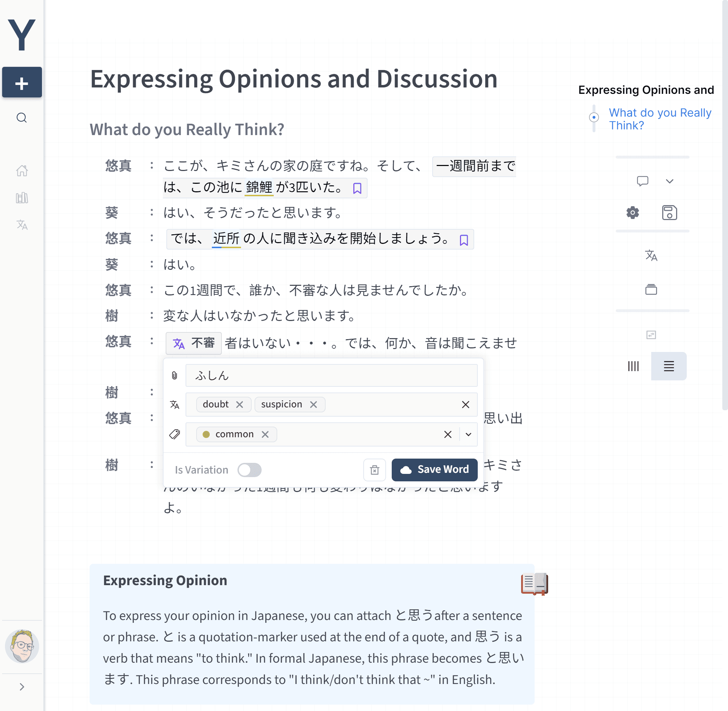Viewport: 728px width, 711px height.
Task: Click delete/trash icon in word popup
Action: (374, 470)
